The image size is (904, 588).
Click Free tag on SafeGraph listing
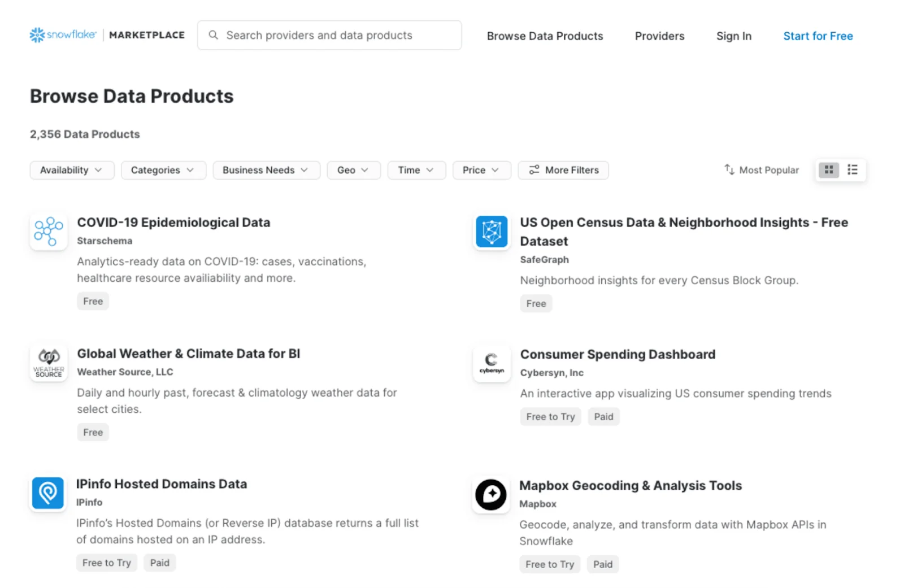click(x=536, y=303)
